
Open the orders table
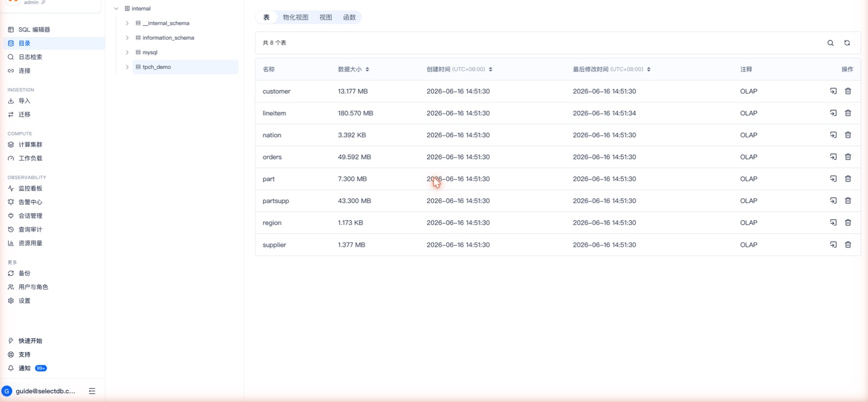tap(272, 157)
